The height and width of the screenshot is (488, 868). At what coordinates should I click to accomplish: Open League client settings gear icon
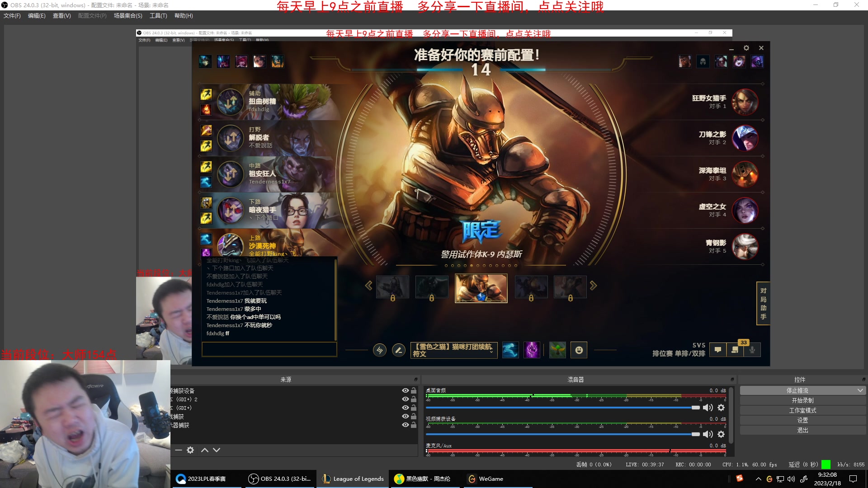(746, 48)
